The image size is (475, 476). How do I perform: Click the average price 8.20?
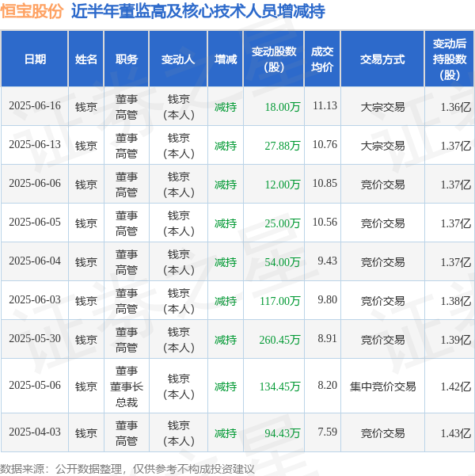pyautogui.click(x=328, y=386)
